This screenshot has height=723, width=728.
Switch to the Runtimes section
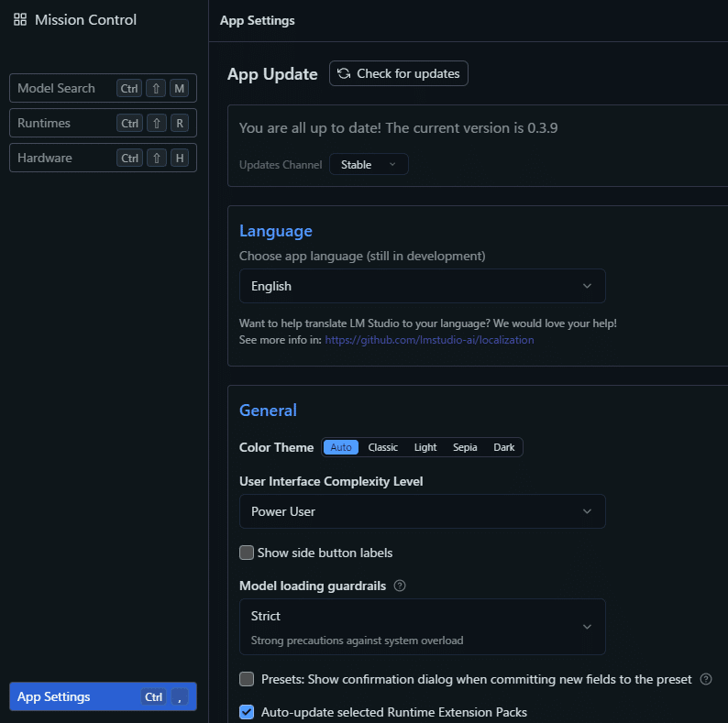click(44, 123)
